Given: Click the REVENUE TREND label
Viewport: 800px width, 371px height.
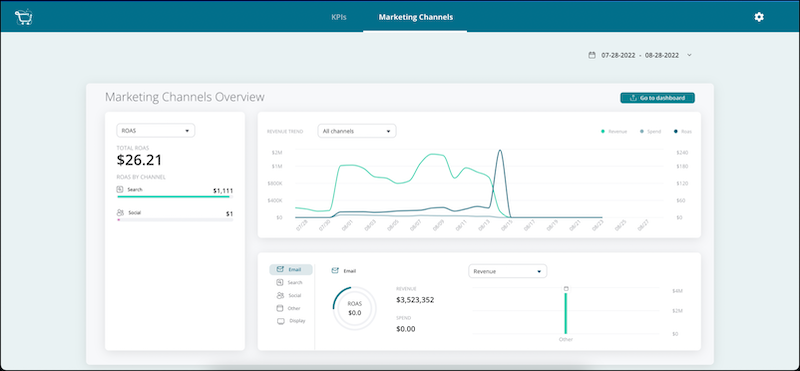Looking at the screenshot, I should pyautogui.click(x=285, y=131).
